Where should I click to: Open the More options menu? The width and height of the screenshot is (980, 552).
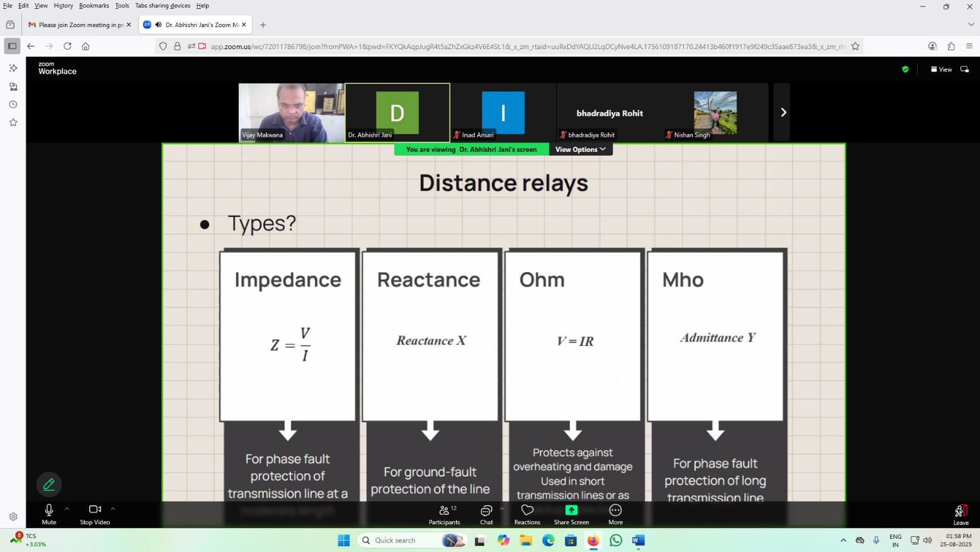(615, 514)
